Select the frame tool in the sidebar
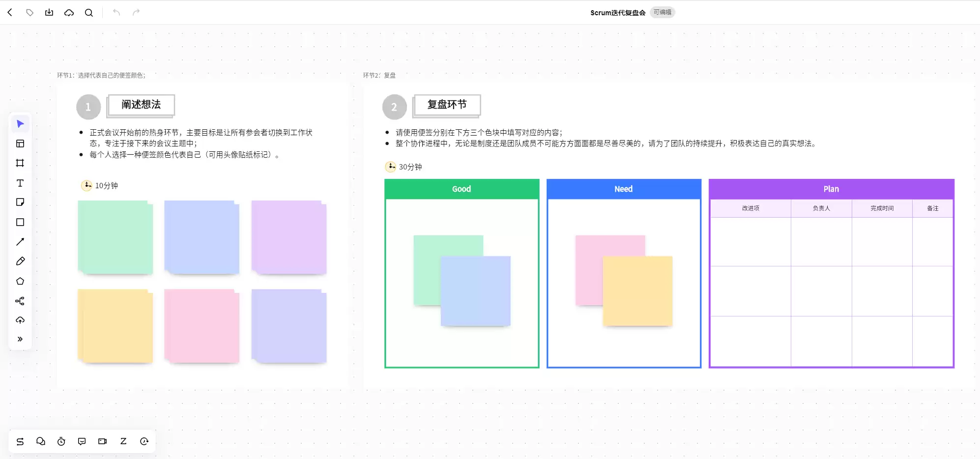The image size is (980, 459). click(x=20, y=163)
